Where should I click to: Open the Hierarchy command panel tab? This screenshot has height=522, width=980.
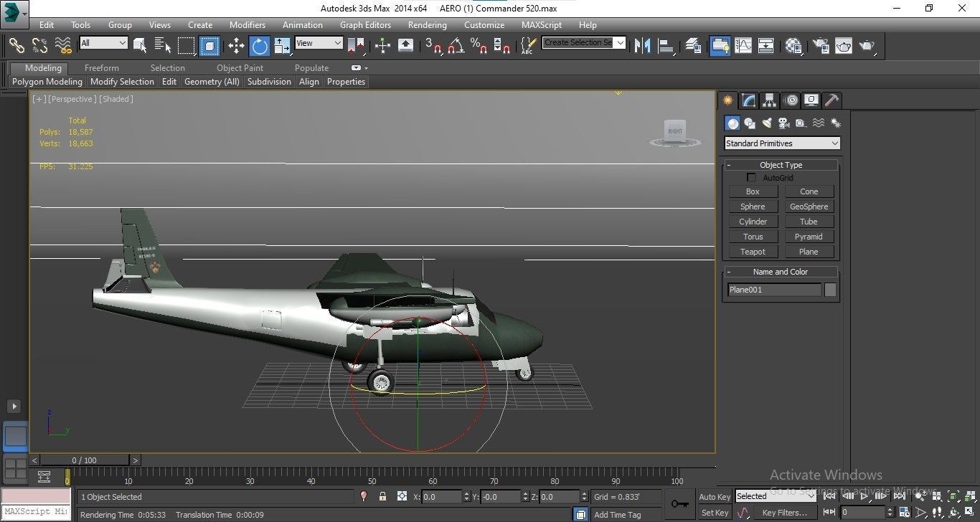click(769, 100)
